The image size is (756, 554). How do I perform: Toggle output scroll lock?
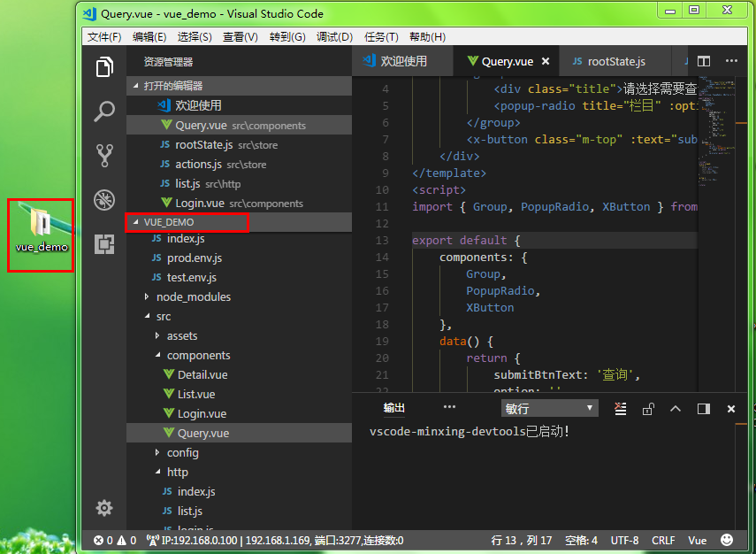pos(648,409)
